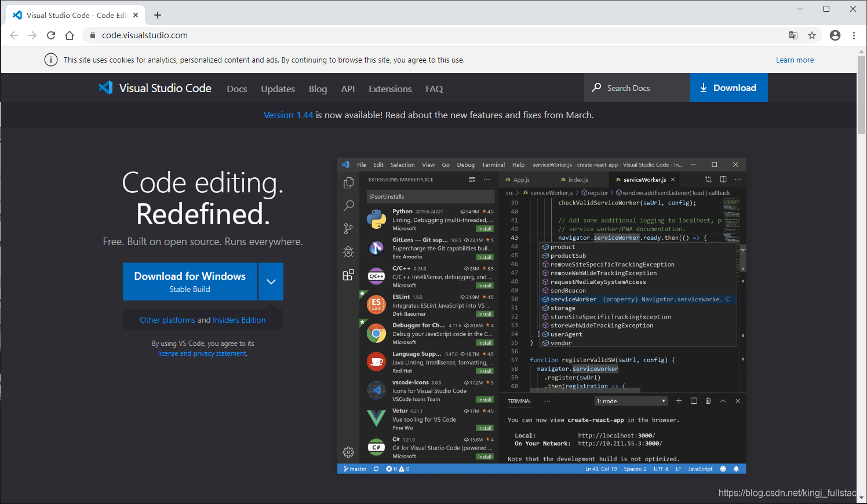867x504 pixels.
Task: Click Learn more in the cookie banner
Action: point(795,60)
